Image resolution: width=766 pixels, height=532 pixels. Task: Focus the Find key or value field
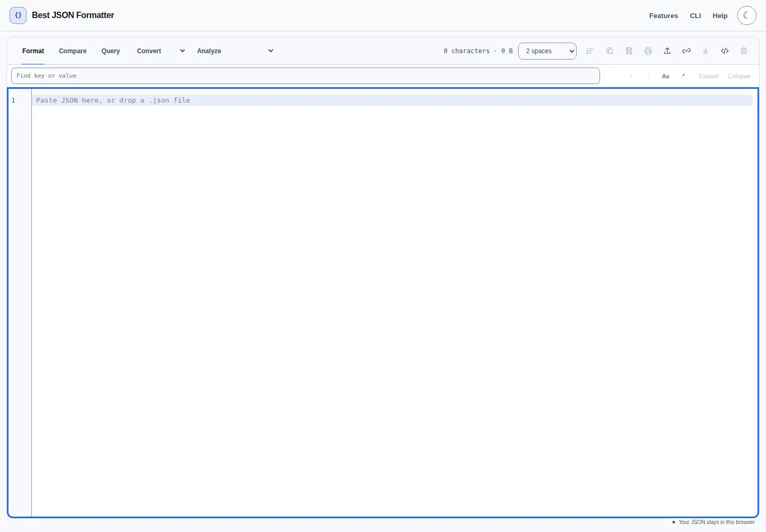pos(305,76)
